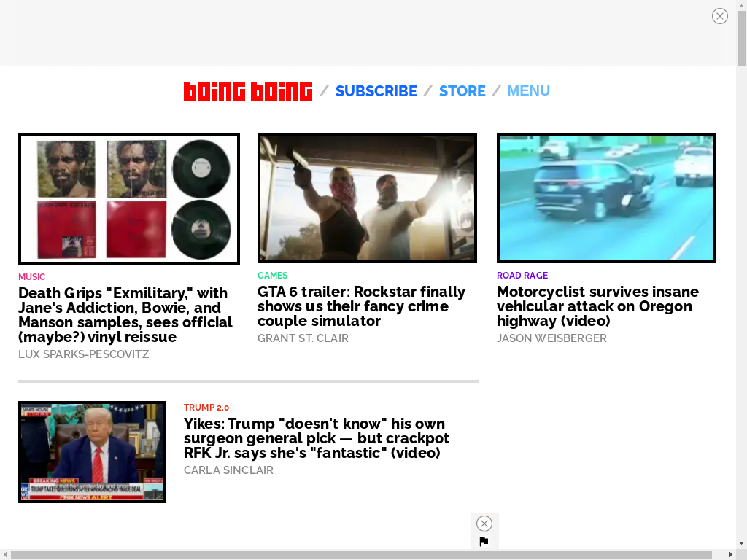Click the horizontal scrollbar thumb
The height and width of the screenshot is (560, 747).
tap(361, 555)
